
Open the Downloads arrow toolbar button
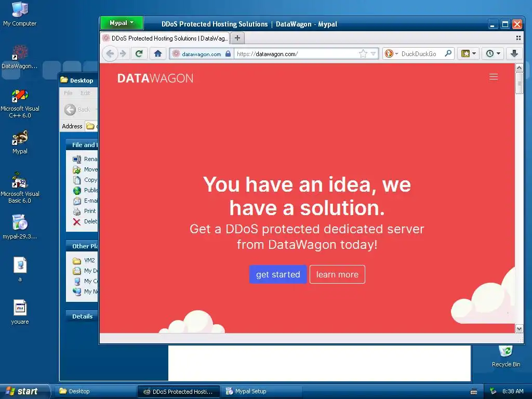[514, 54]
